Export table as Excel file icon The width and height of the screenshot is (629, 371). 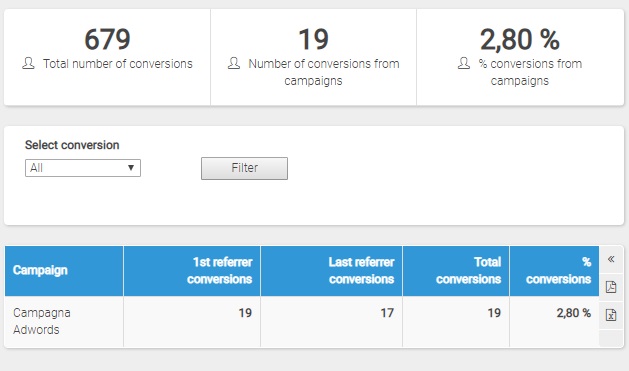coord(611,315)
